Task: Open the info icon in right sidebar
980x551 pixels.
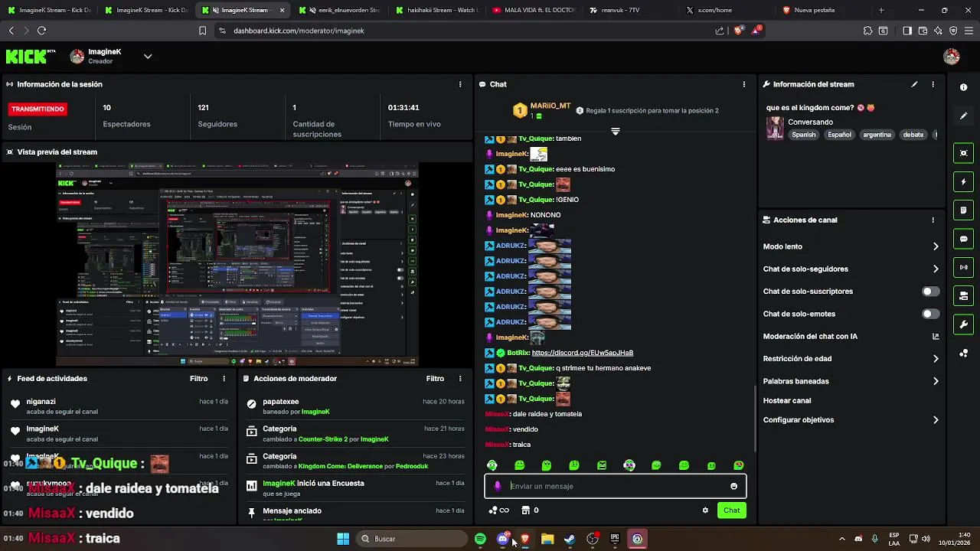Action: pos(963,87)
